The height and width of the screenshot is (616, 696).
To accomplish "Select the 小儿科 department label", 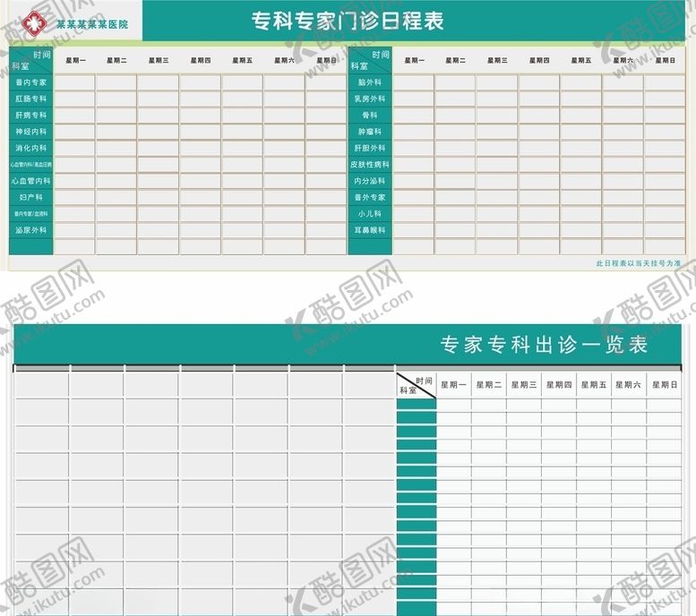I will click(x=370, y=214).
